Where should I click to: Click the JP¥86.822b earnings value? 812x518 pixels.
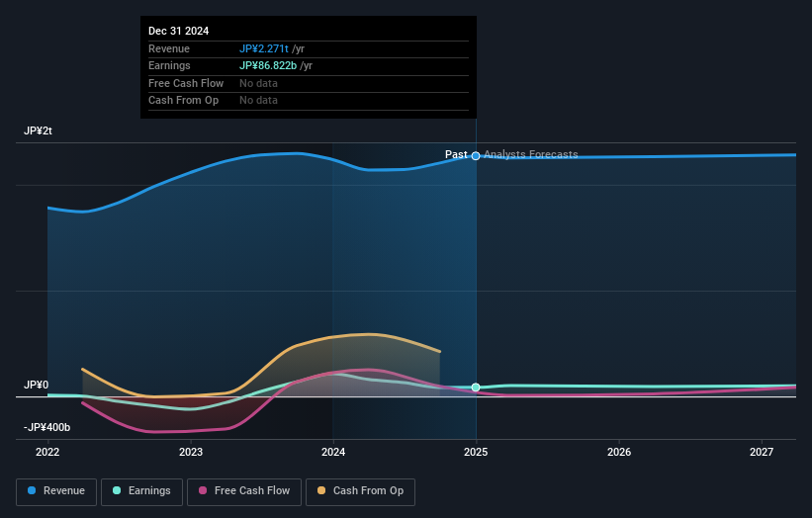click(268, 65)
